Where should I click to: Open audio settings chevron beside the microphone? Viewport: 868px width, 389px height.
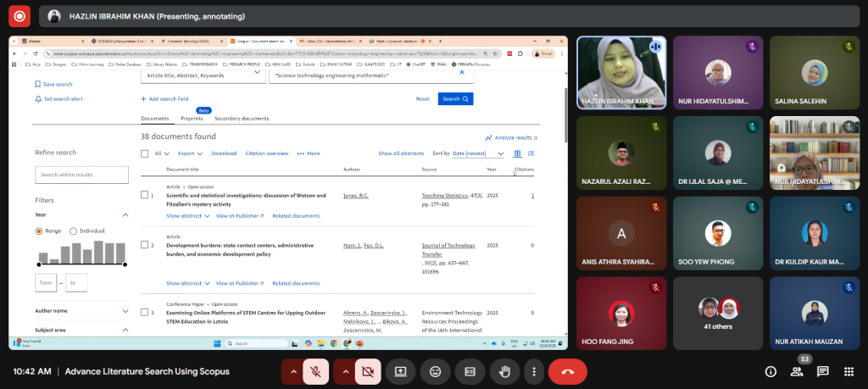click(293, 371)
